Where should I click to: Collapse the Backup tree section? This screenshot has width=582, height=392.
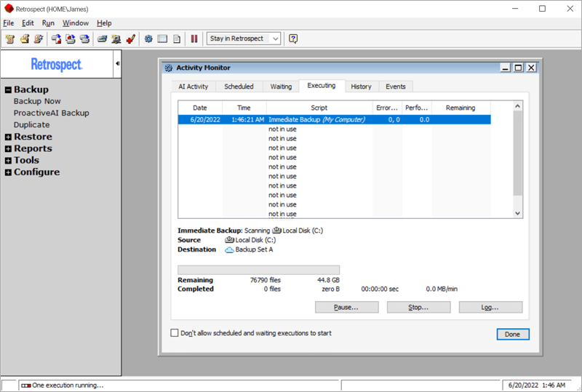tap(8, 90)
